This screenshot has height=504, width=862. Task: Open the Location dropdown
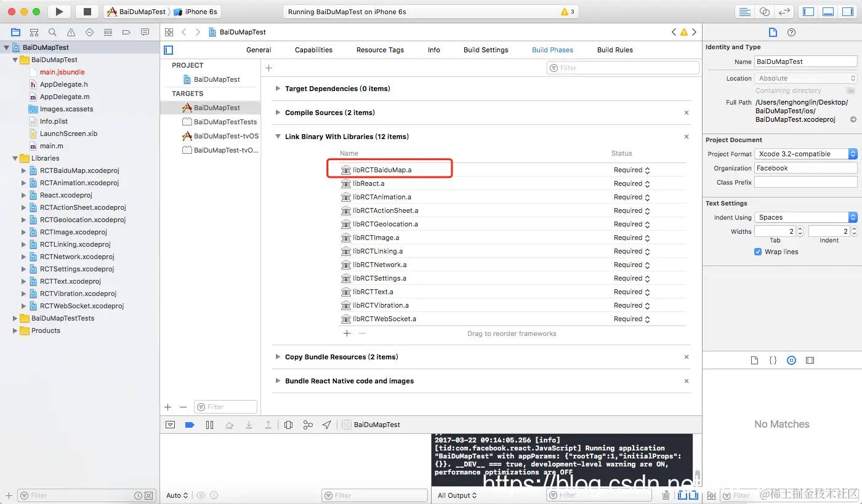click(x=806, y=78)
